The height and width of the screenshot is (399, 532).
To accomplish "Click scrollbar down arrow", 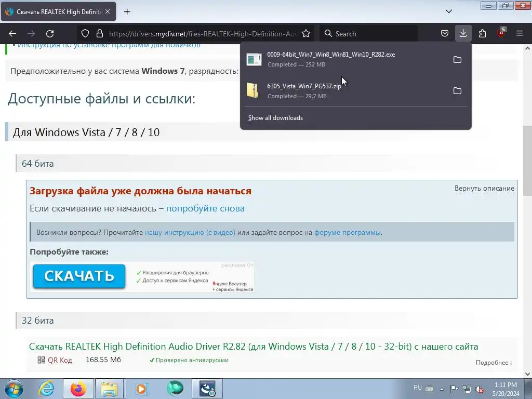I will coord(528,374).
